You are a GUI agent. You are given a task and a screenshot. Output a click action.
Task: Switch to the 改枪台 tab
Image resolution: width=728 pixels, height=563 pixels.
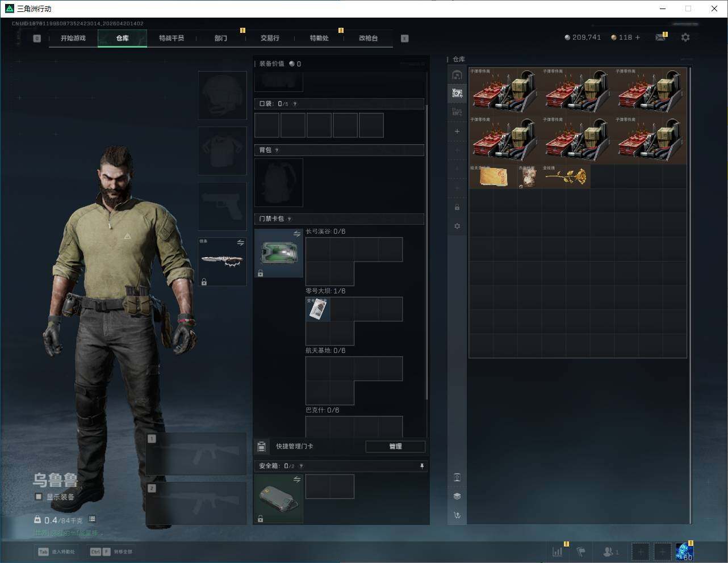pyautogui.click(x=368, y=38)
